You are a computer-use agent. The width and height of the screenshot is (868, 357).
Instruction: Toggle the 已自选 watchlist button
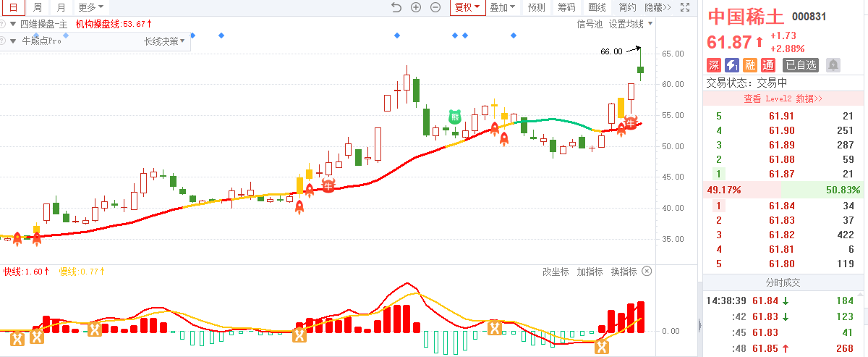click(801, 65)
